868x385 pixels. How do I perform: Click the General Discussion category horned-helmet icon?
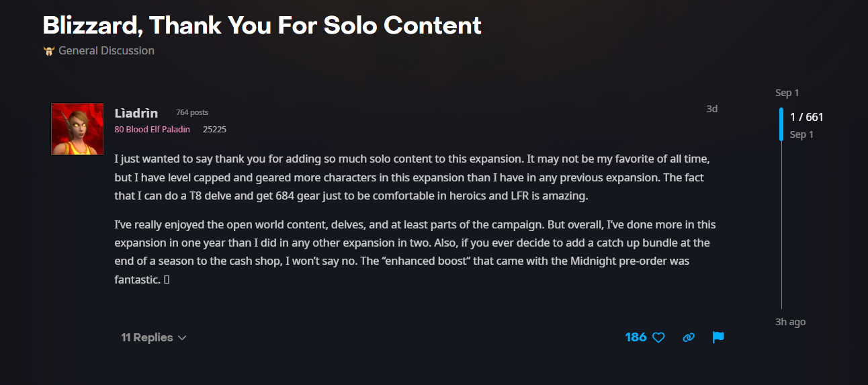(48, 51)
